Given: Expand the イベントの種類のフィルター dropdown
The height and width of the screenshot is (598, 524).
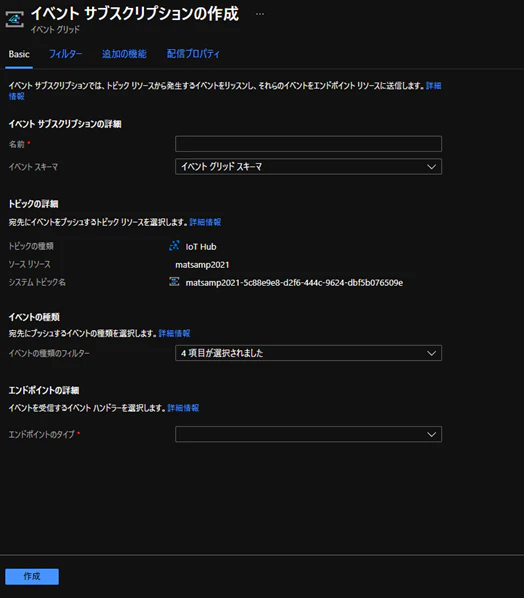Looking at the screenshot, I should [309, 353].
